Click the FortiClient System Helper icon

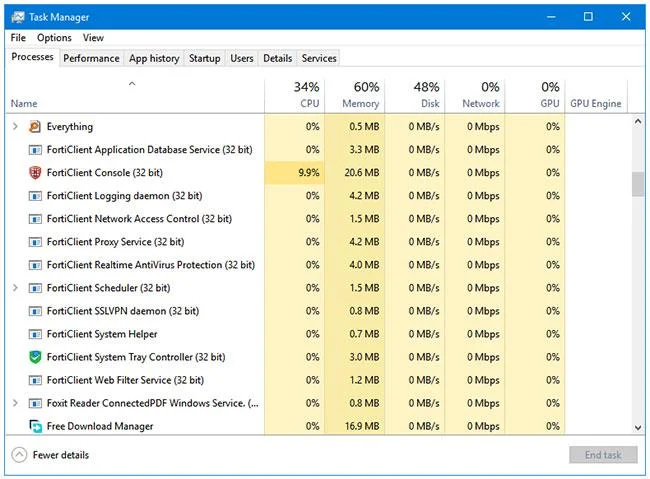[35, 334]
